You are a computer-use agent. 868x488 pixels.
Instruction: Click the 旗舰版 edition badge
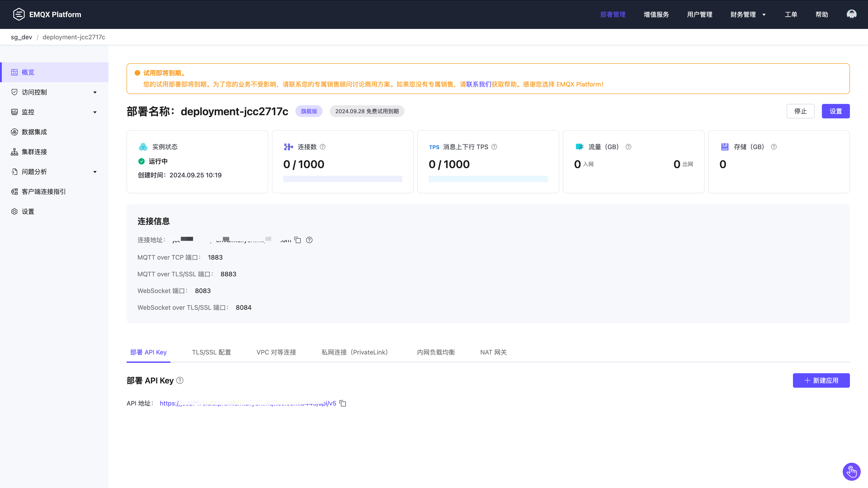click(309, 111)
